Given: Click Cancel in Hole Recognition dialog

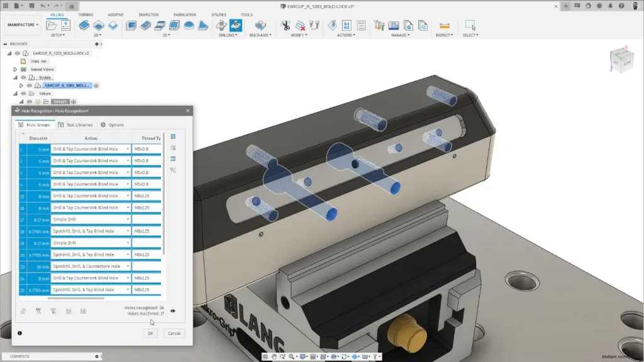Looking at the screenshot, I should [174, 333].
